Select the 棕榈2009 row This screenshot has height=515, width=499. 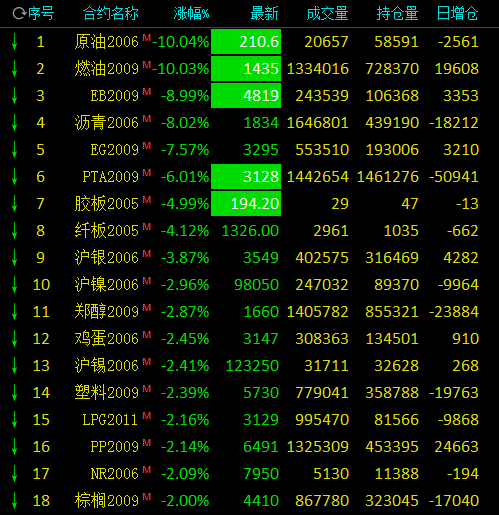(249, 500)
